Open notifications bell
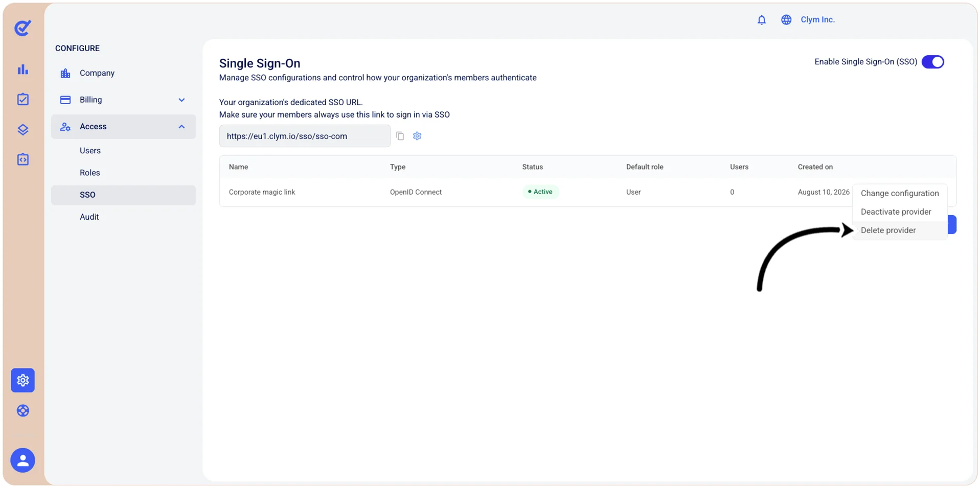The height and width of the screenshot is (488, 980). (x=761, y=20)
